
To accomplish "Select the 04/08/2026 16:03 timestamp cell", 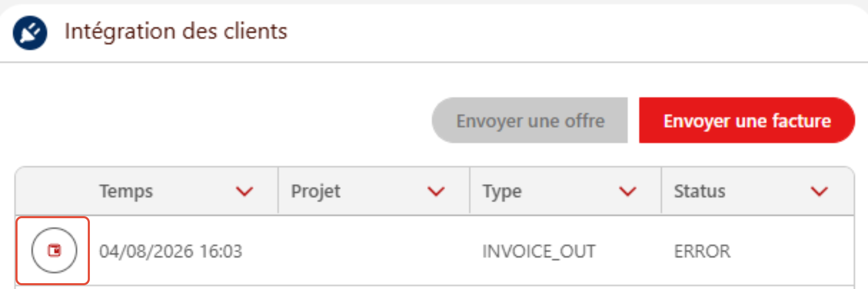I will click(171, 251).
